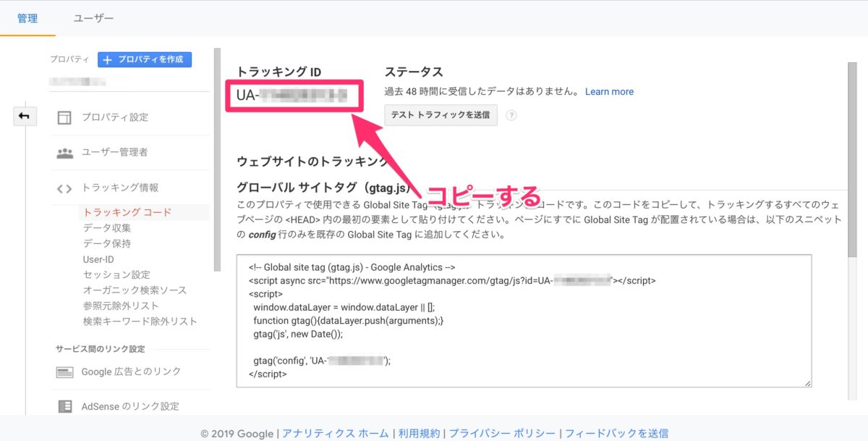Click the sidebar vertical scrollbar
The image size is (868, 441).
pos(216,159)
